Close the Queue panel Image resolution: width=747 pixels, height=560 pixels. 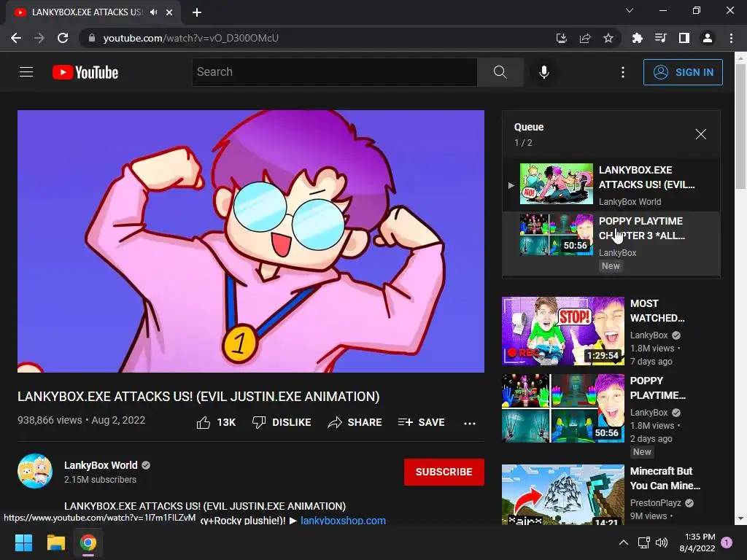[x=700, y=134]
